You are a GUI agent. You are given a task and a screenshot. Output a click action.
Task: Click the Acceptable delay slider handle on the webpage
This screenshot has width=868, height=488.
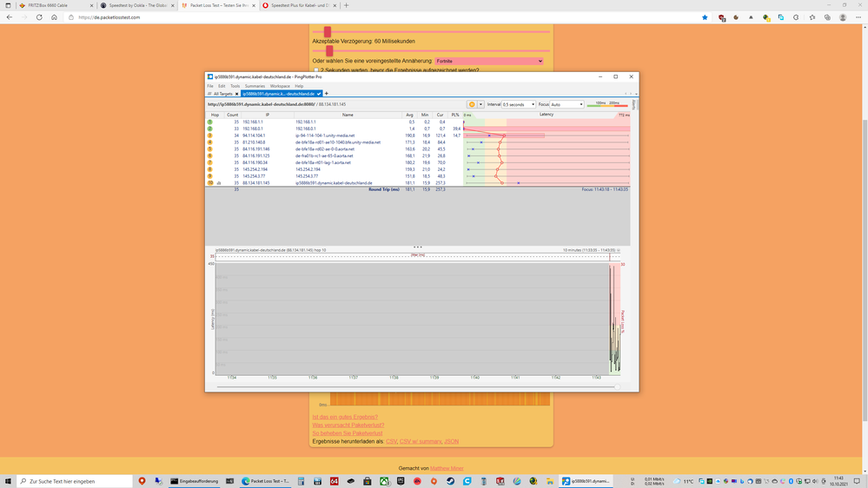(329, 51)
